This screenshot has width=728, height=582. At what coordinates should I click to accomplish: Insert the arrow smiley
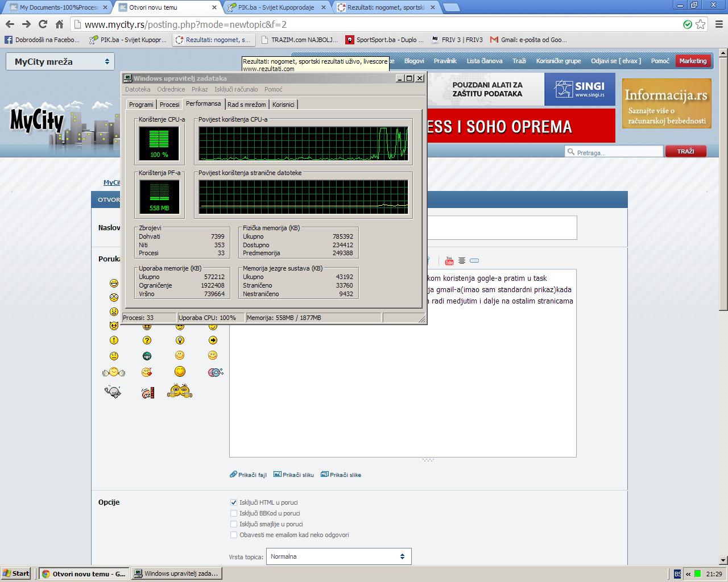tap(213, 340)
